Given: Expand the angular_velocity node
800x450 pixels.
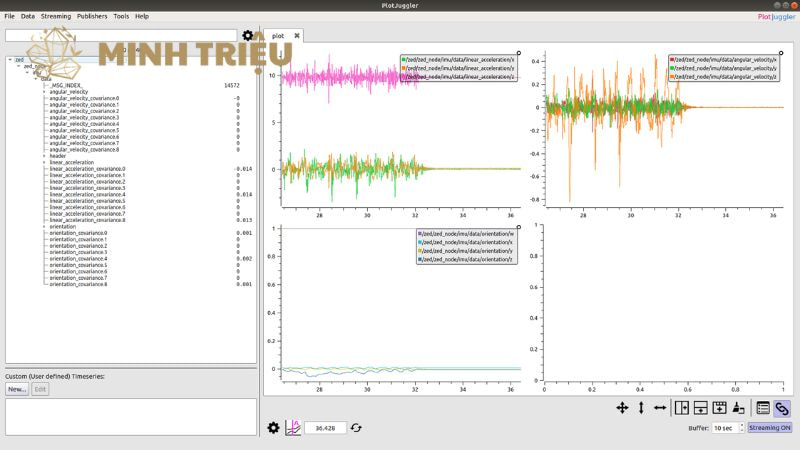Looking at the screenshot, I should [44, 92].
